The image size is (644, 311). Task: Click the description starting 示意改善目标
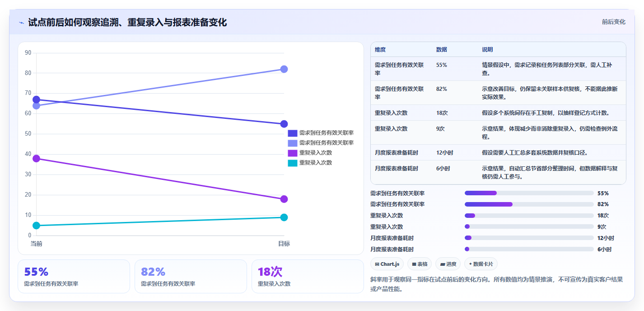click(x=550, y=93)
